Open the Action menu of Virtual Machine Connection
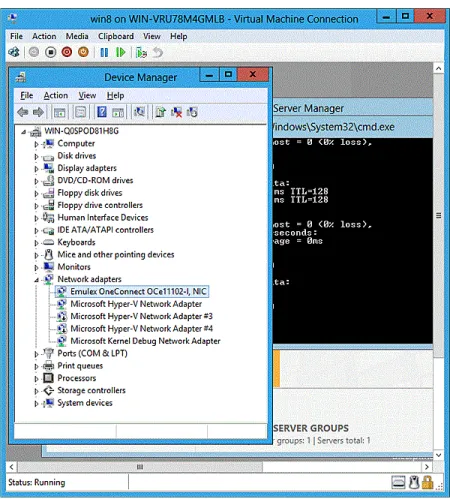The width and height of the screenshot is (450, 499). (x=44, y=36)
